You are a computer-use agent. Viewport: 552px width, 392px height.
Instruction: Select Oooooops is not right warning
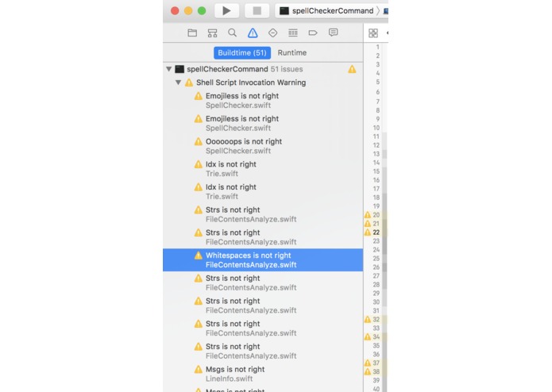click(x=263, y=146)
